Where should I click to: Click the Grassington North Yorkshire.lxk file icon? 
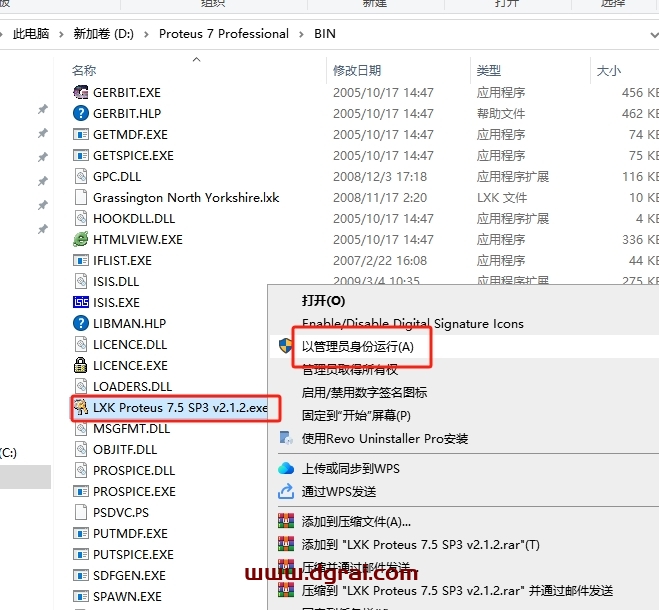pyautogui.click(x=81, y=197)
